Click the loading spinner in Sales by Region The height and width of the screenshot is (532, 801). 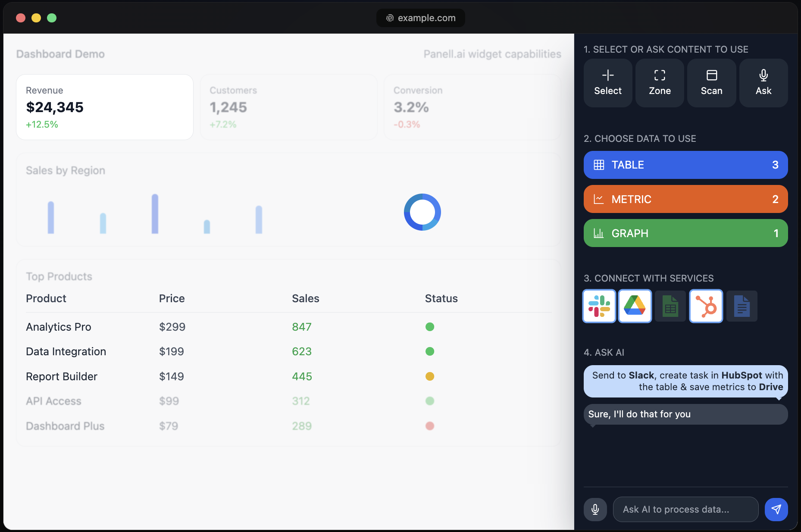coord(422,212)
